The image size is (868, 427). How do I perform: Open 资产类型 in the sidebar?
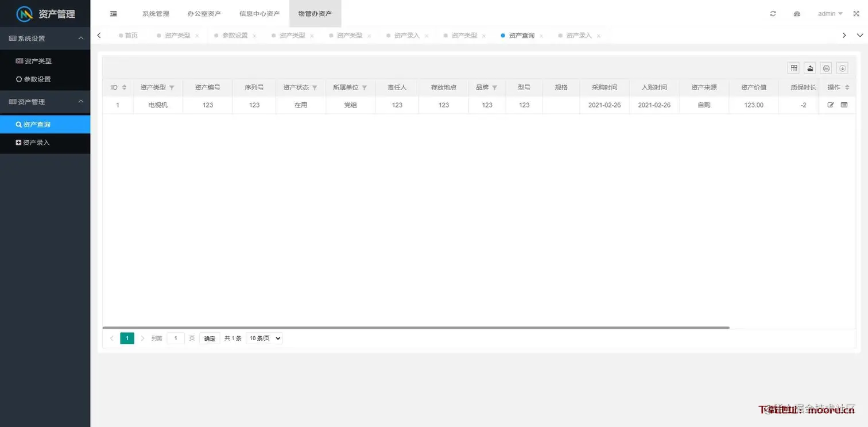[45, 61]
